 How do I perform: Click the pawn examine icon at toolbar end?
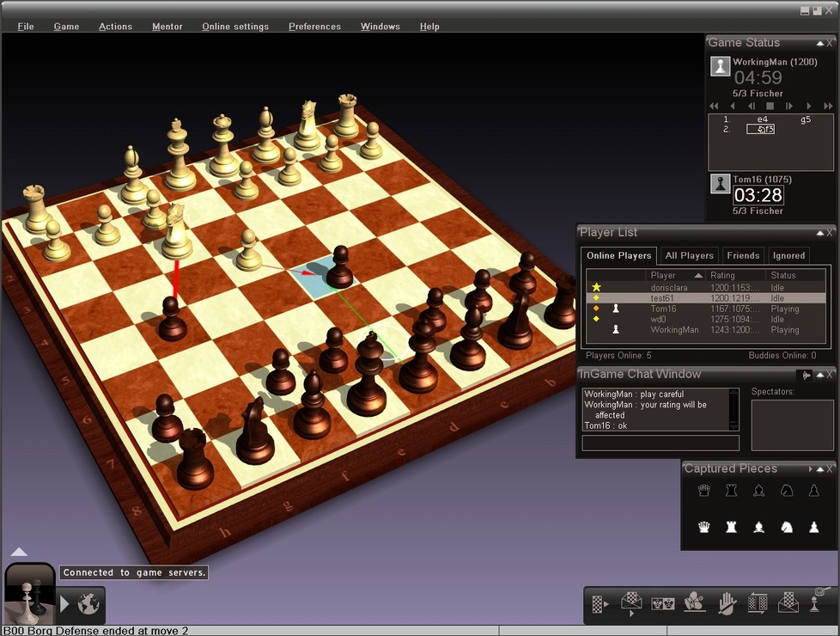coord(814,604)
